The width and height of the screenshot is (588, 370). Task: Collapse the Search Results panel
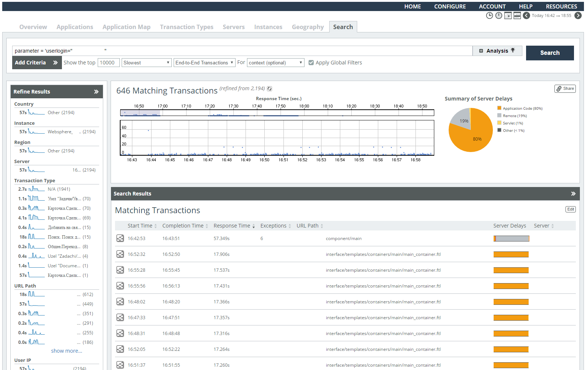pyautogui.click(x=573, y=194)
